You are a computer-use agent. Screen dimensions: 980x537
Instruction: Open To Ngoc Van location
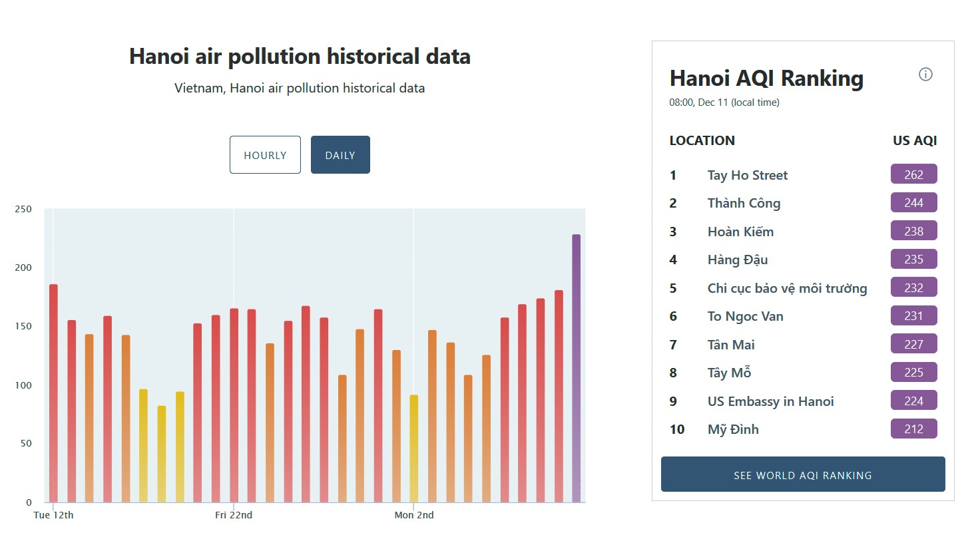[745, 316]
